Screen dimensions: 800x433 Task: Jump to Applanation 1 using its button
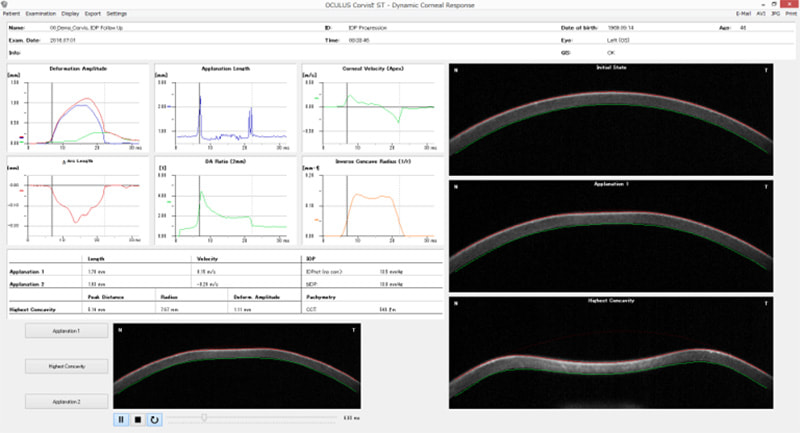click(x=66, y=331)
